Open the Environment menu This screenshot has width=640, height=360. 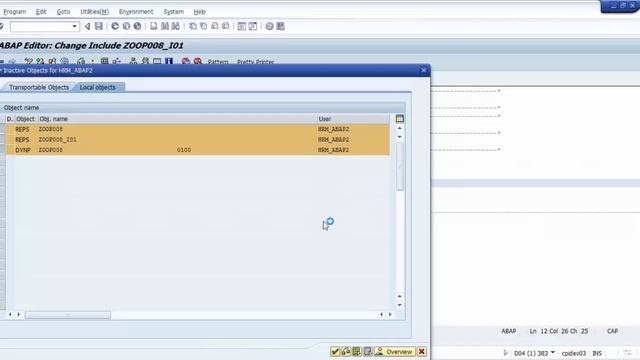tap(136, 12)
